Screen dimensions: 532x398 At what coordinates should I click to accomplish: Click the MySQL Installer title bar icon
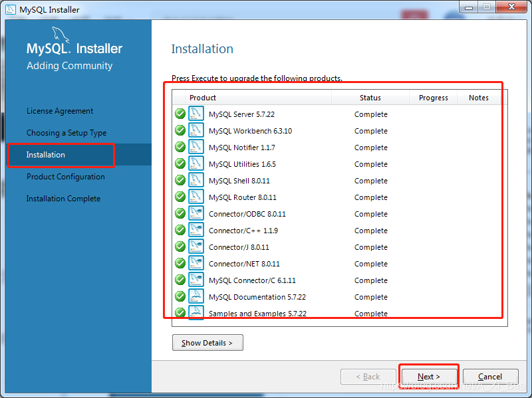point(11,9)
